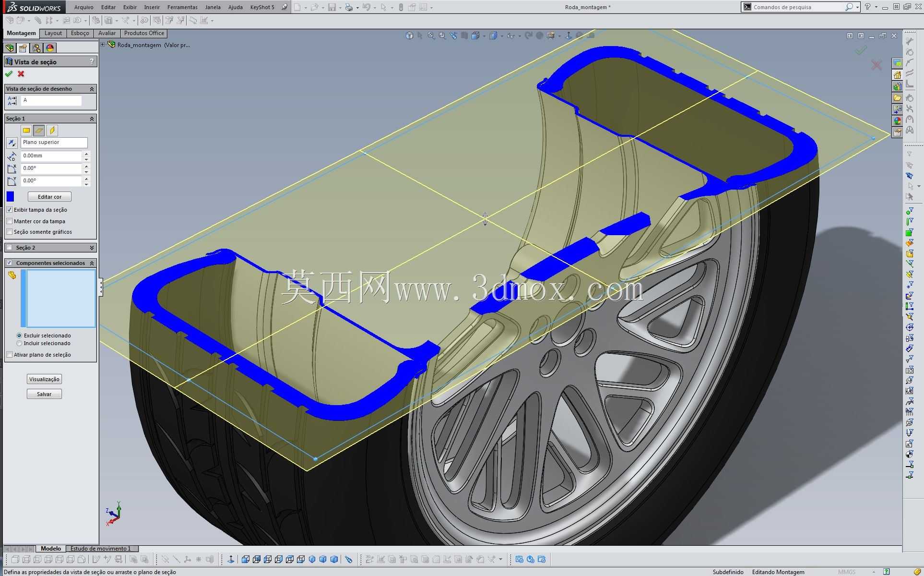The height and width of the screenshot is (576, 924).
Task: Switch to the Produtos Office tab
Action: click(x=144, y=33)
